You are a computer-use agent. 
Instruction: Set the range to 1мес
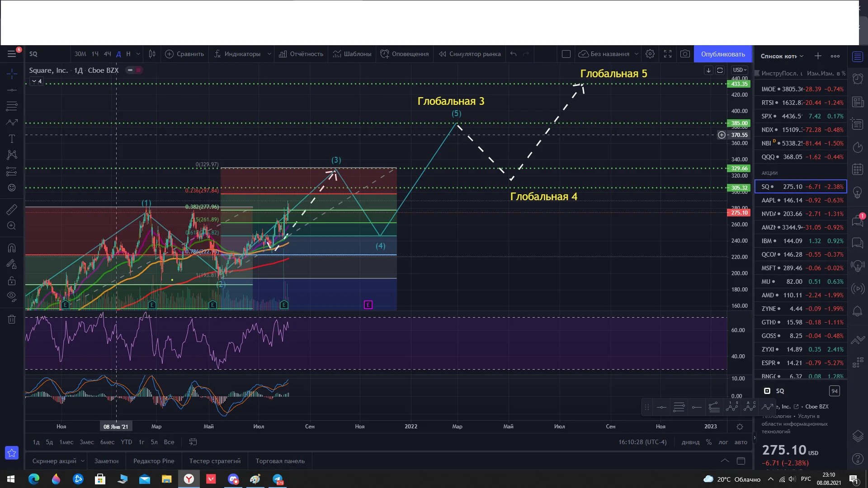coord(66,442)
